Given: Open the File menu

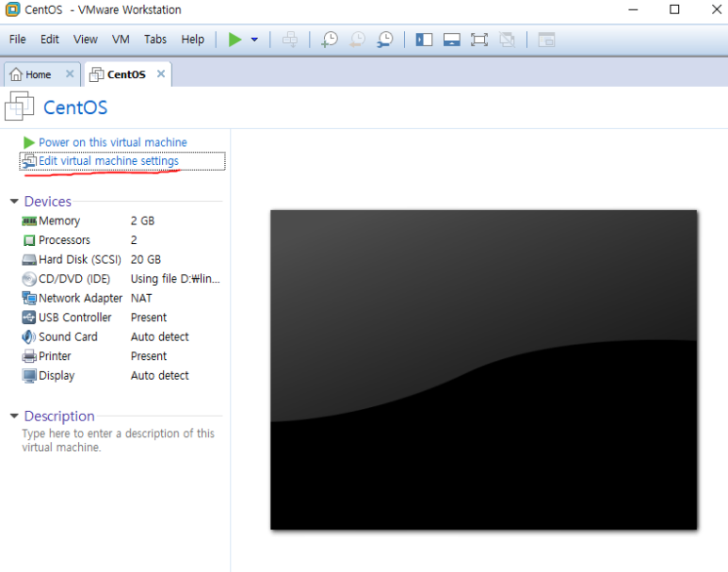Looking at the screenshot, I should point(18,40).
